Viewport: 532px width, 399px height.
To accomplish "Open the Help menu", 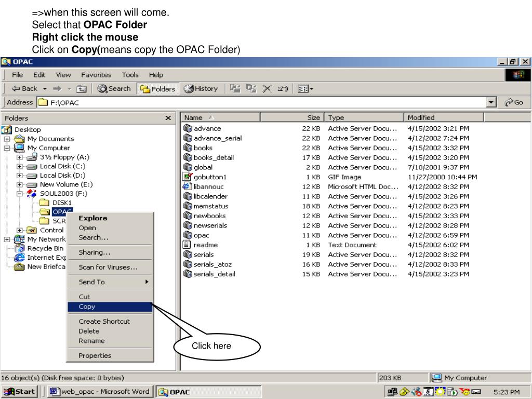I will (x=156, y=75).
